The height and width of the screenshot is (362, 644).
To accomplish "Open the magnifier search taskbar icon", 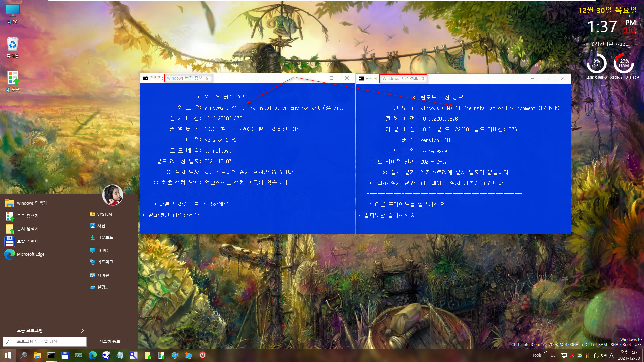I will pos(24,355).
